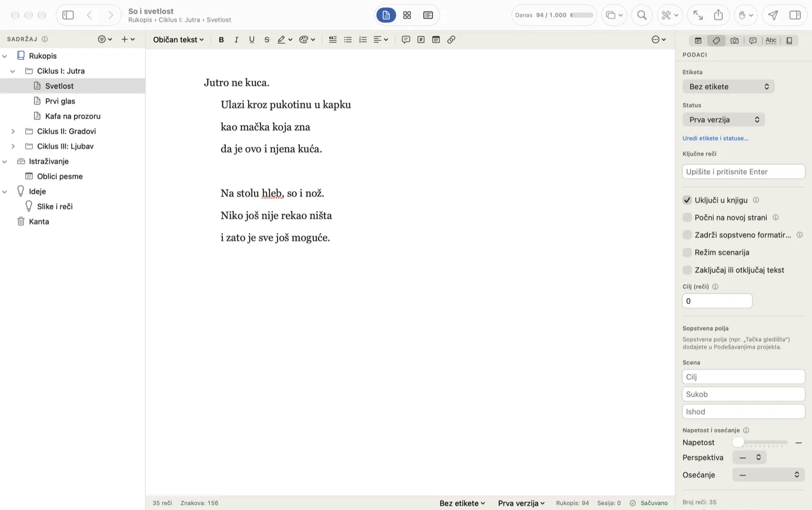Open the Prvi glas document
Screen dimensions: 812x510
click(x=60, y=101)
